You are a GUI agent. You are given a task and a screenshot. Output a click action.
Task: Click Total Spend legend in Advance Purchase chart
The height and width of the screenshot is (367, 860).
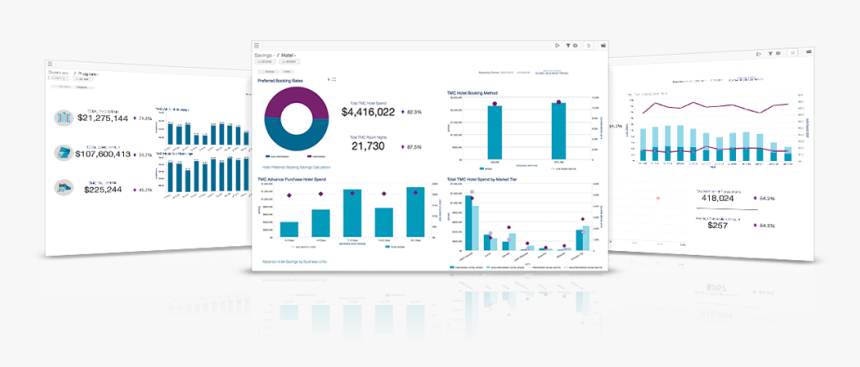coord(395,247)
